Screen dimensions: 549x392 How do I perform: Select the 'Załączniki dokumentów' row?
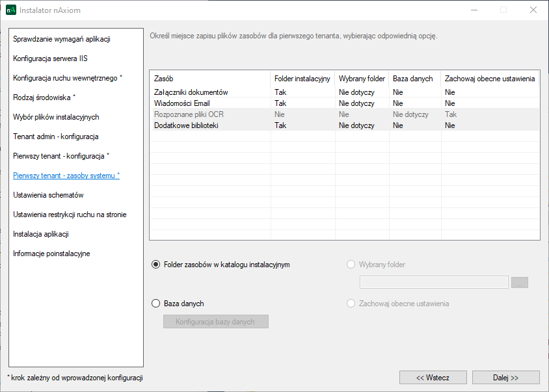[345, 92]
